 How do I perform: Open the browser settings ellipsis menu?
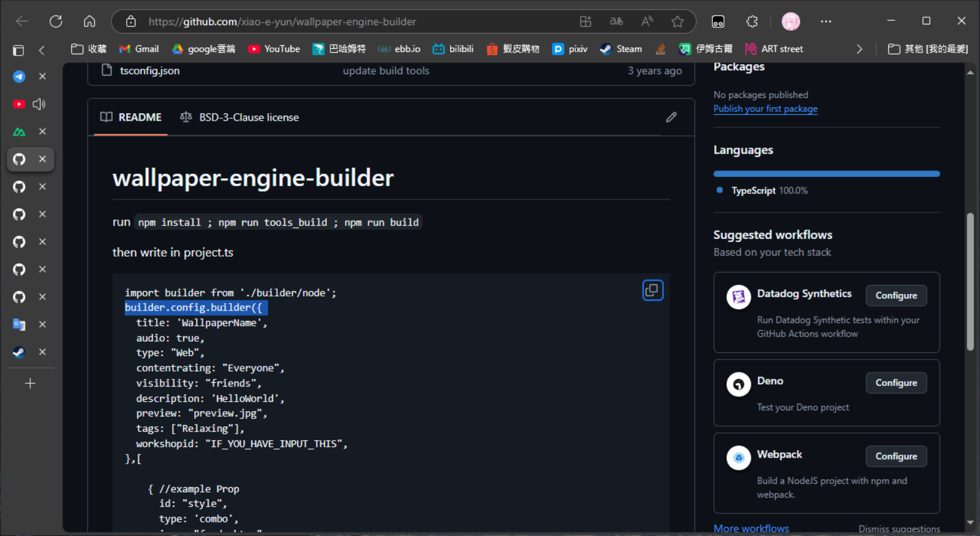(x=826, y=21)
